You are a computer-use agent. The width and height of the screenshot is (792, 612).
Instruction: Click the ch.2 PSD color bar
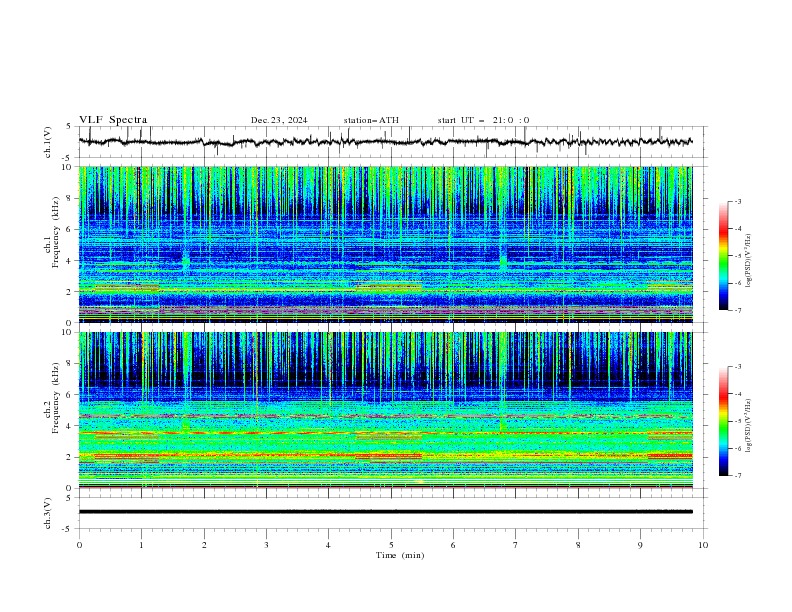(x=724, y=421)
